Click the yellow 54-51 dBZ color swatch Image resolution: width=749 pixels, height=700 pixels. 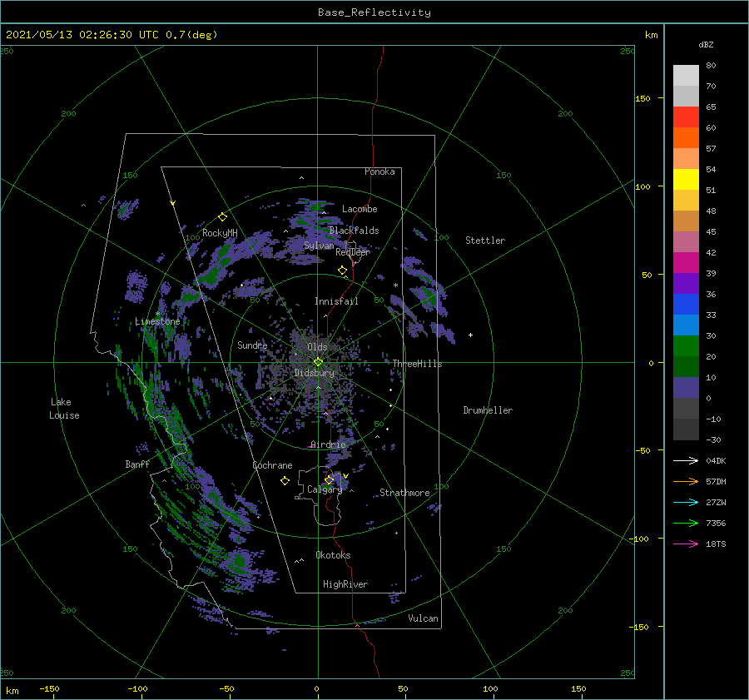[x=686, y=180]
